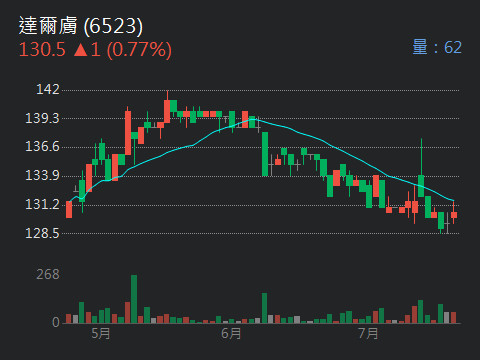480x360 pixels.
Task: Click the 131.2 price axis label
Action: [x=42, y=204]
